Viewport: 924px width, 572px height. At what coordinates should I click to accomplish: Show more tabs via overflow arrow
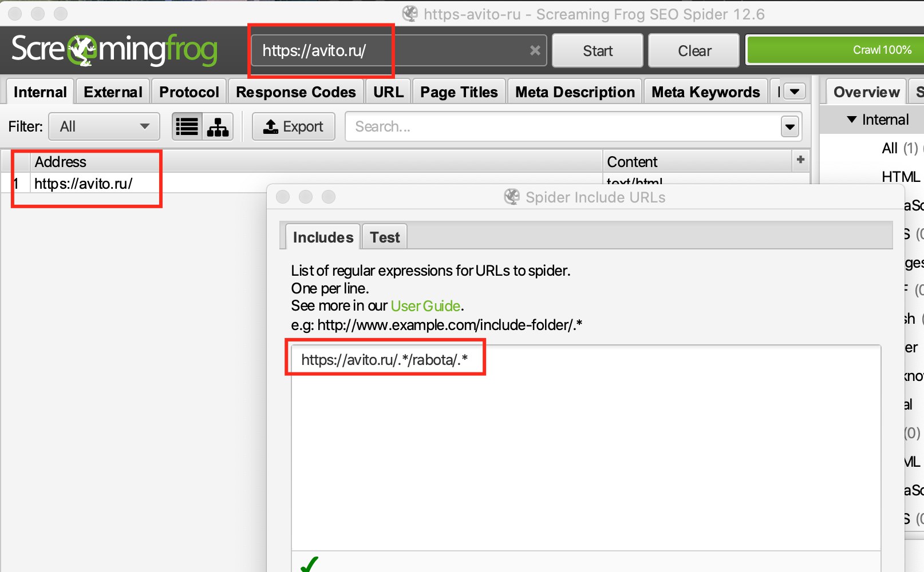(x=795, y=92)
